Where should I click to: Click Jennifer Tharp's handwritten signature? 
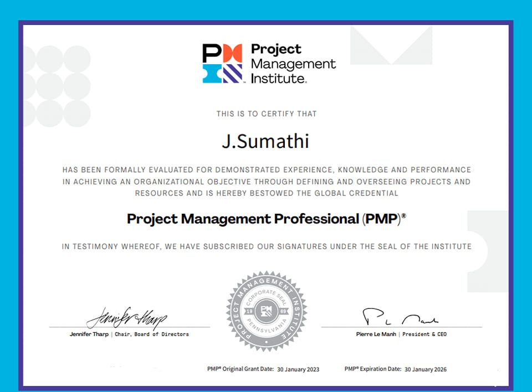tap(126, 318)
